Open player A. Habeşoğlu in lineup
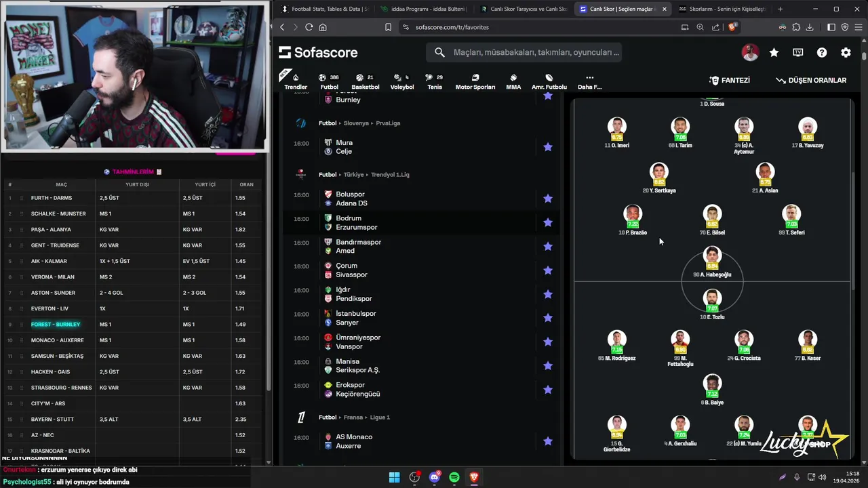The width and height of the screenshot is (868, 488). pos(712,262)
